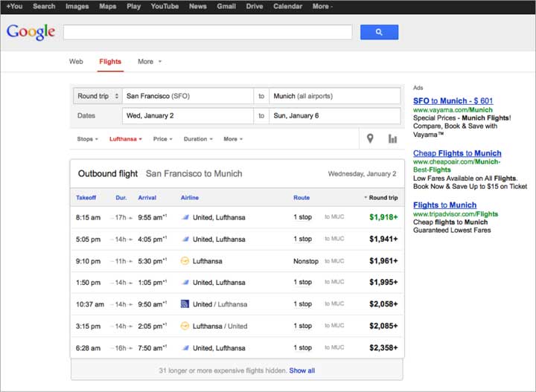Viewport: 536px width, 392px height.
Task: Click the United globe logo on the 10:37 am flight
Action: [x=185, y=304]
